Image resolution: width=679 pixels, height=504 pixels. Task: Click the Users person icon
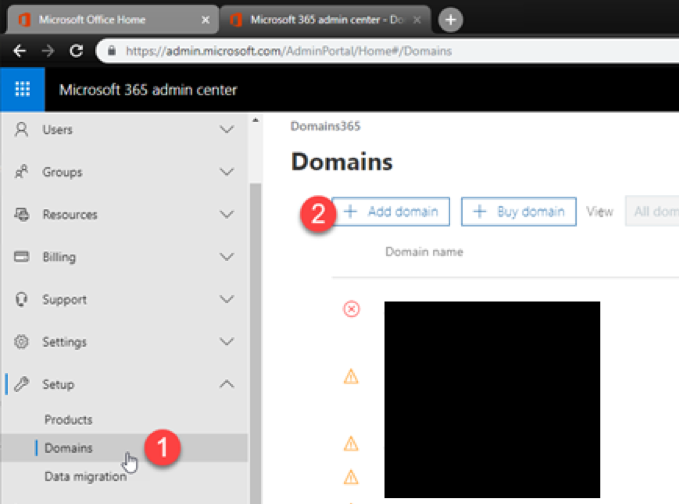[21, 129]
